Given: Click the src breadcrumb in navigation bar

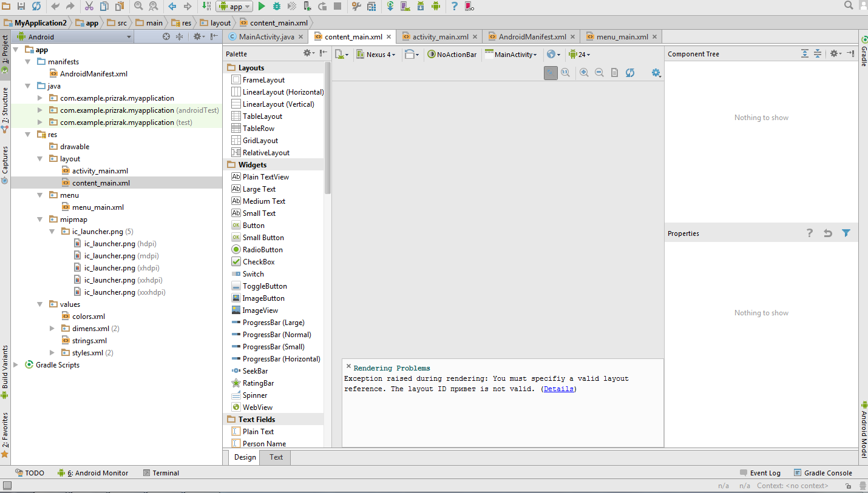Looking at the screenshot, I should click(x=117, y=23).
